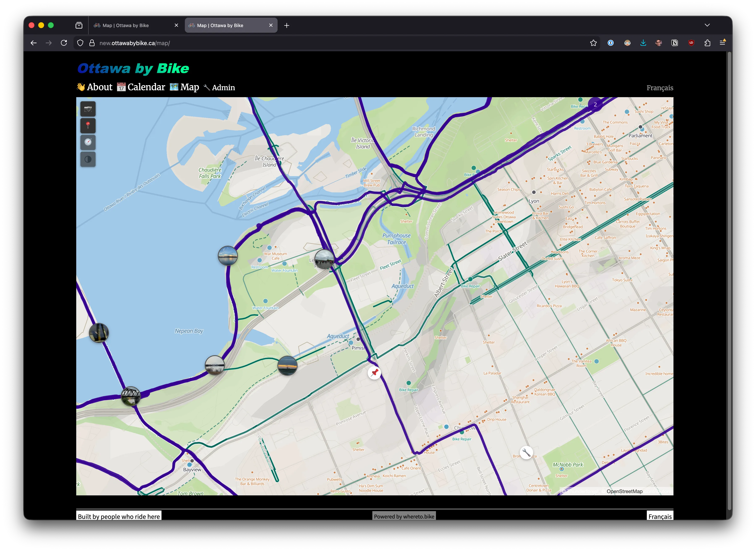The image size is (756, 551).
Task: Open the list-all-tabs chevron
Action: 707,25
